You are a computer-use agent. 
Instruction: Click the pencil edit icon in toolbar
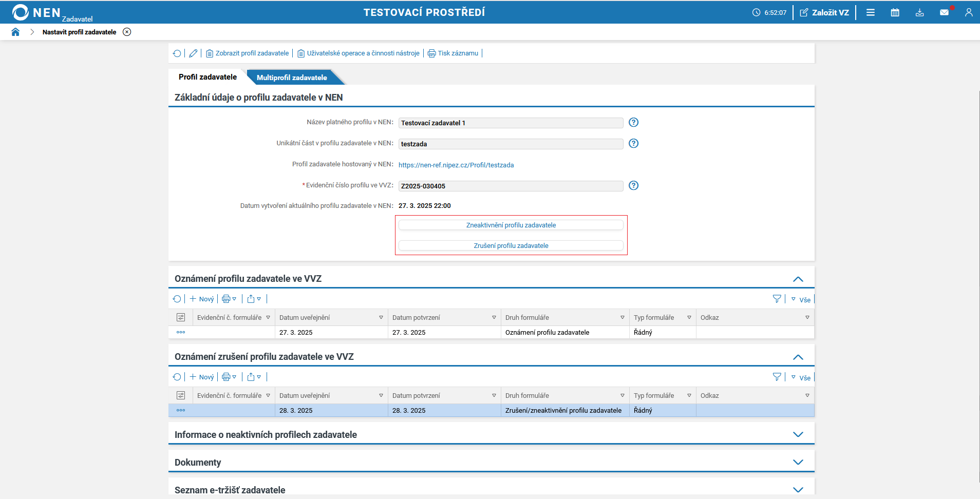193,53
